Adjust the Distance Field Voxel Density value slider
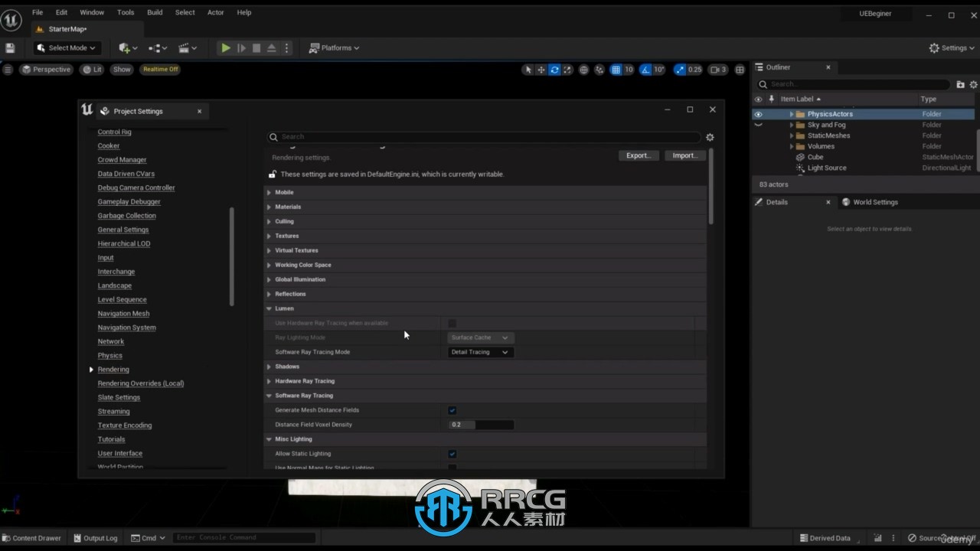The height and width of the screenshot is (551, 980). pos(481,425)
